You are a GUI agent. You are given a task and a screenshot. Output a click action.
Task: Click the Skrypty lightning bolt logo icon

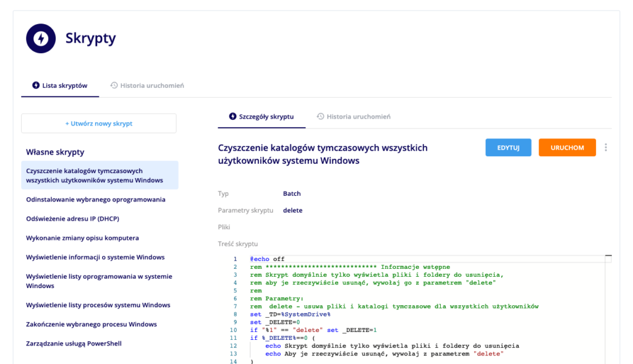click(41, 38)
